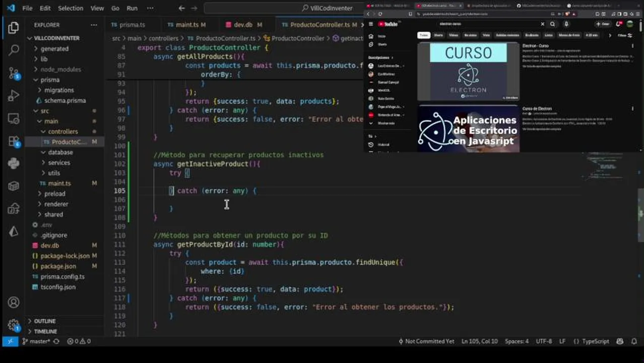The width and height of the screenshot is (644, 363).
Task: Open the Explorer view in activity bar
Action: point(14,28)
